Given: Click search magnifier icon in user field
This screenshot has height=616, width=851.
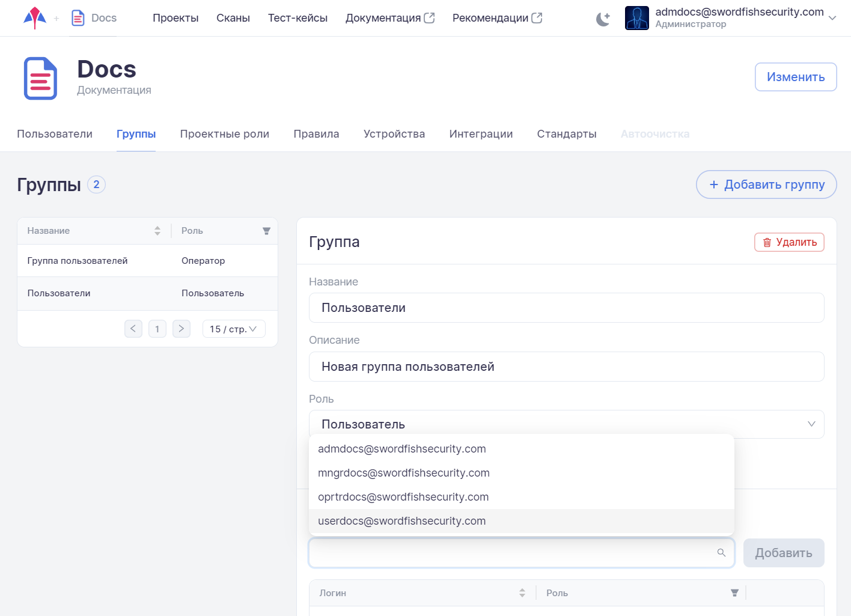Looking at the screenshot, I should click(721, 553).
